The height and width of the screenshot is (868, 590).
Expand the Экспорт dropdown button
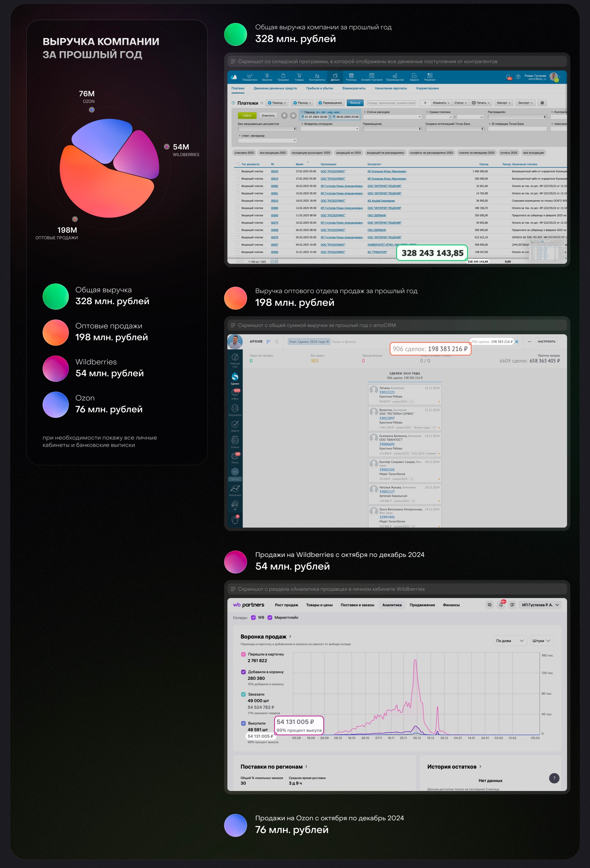[x=525, y=103]
